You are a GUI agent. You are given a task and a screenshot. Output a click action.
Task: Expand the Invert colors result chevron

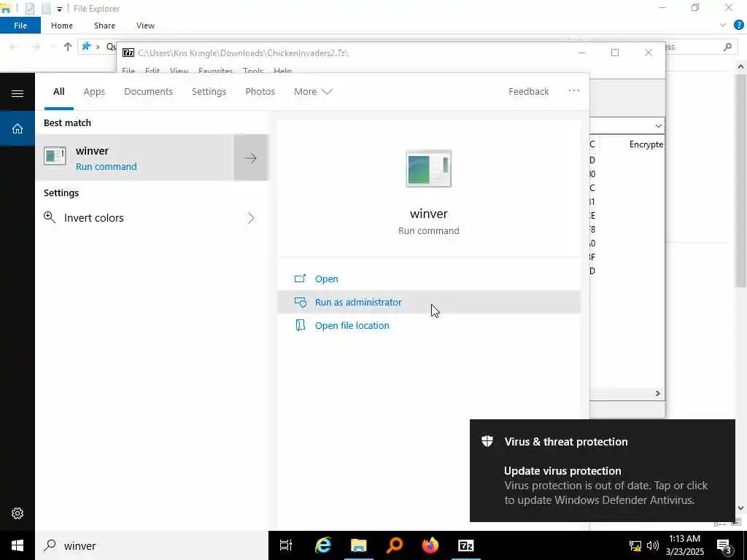pyautogui.click(x=251, y=218)
